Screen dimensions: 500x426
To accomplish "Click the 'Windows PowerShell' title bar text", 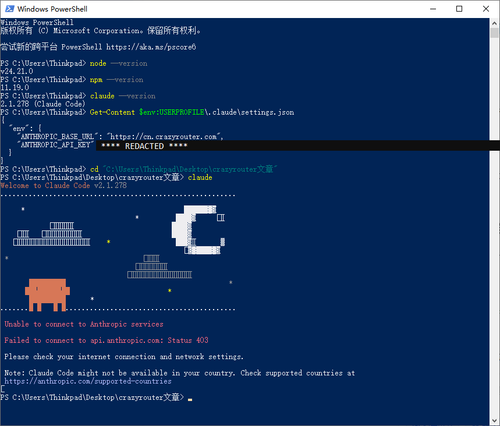I will click(x=52, y=9).
